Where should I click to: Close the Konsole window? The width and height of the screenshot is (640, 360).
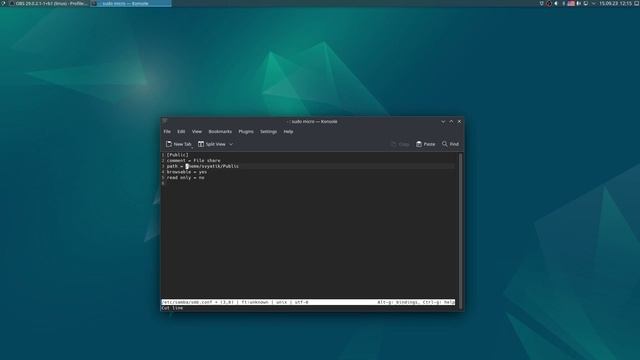click(x=459, y=121)
